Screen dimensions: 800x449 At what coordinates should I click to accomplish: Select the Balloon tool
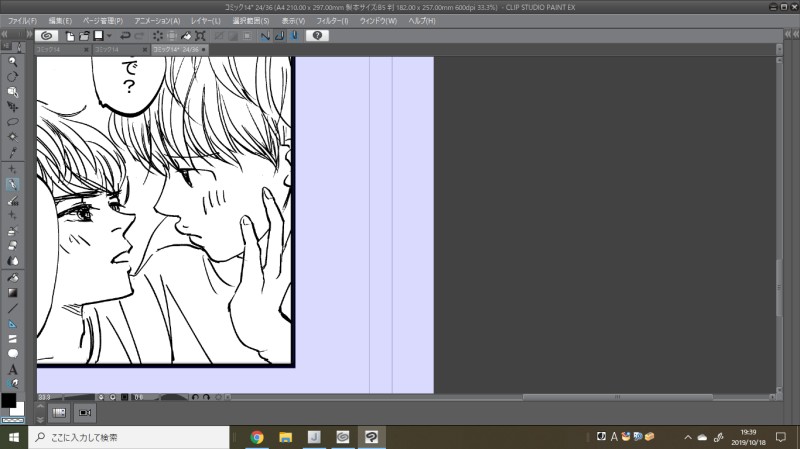(x=13, y=354)
